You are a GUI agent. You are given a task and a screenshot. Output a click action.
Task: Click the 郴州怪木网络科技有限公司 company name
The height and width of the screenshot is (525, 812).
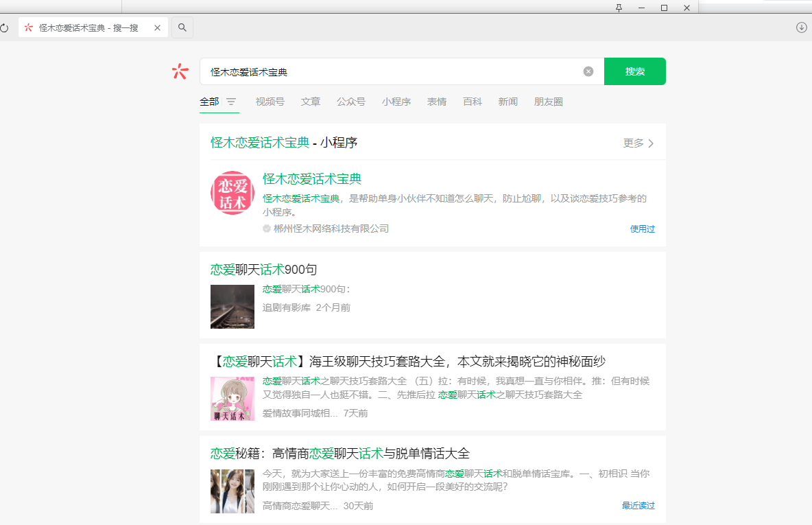[331, 229]
